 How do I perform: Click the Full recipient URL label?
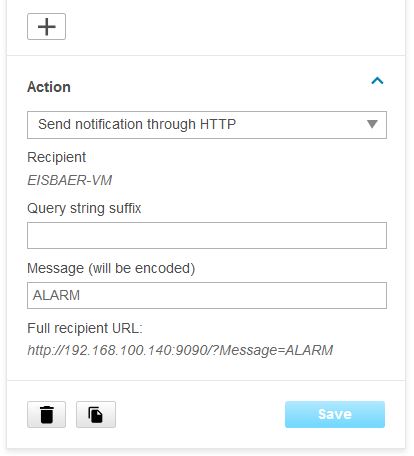(85, 328)
